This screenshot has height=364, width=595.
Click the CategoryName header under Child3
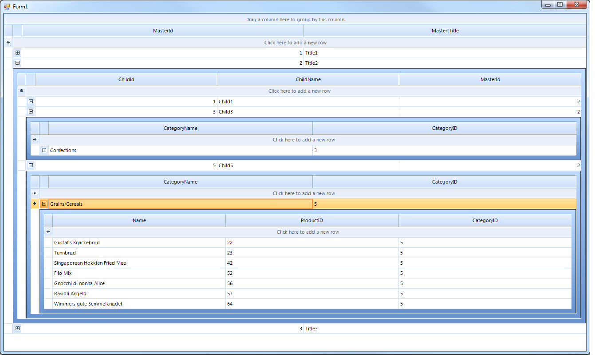tap(181, 128)
